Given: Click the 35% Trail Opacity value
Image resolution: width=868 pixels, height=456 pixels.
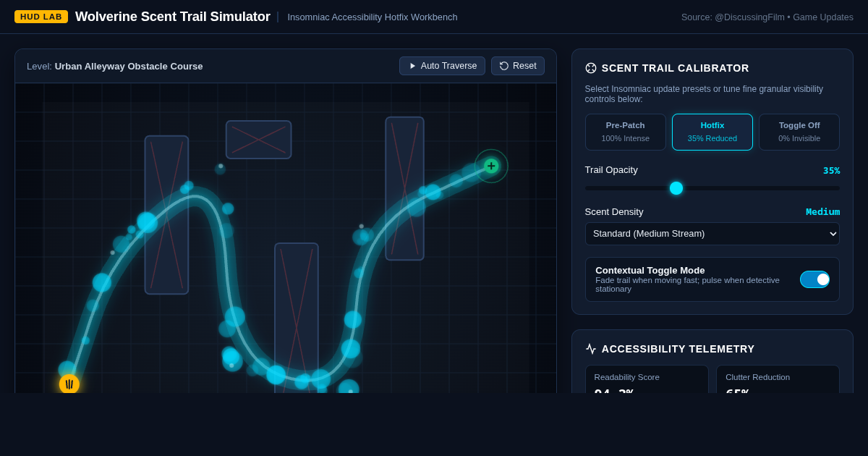Looking at the screenshot, I should tap(831, 171).
